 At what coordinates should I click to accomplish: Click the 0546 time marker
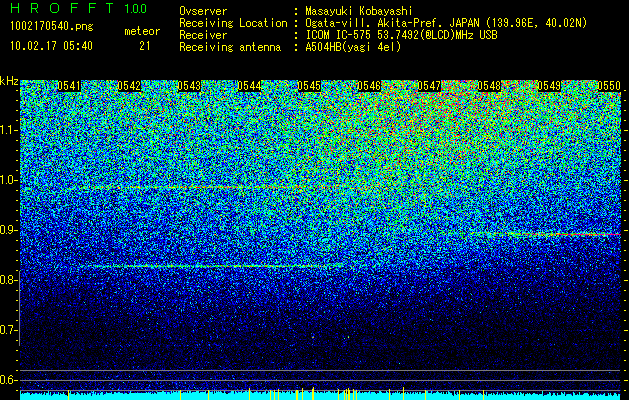369,86
